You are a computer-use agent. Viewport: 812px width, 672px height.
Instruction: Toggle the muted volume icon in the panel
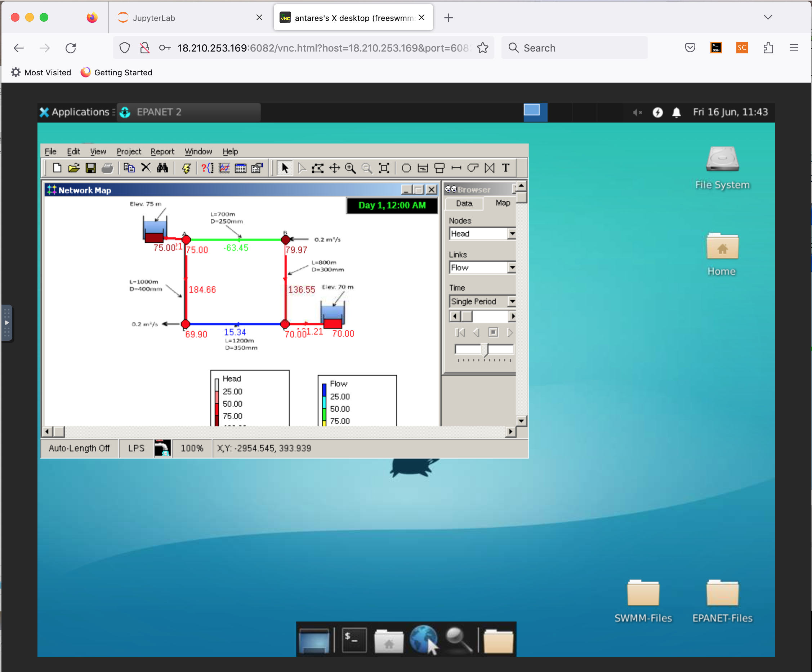tap(638, 112)
